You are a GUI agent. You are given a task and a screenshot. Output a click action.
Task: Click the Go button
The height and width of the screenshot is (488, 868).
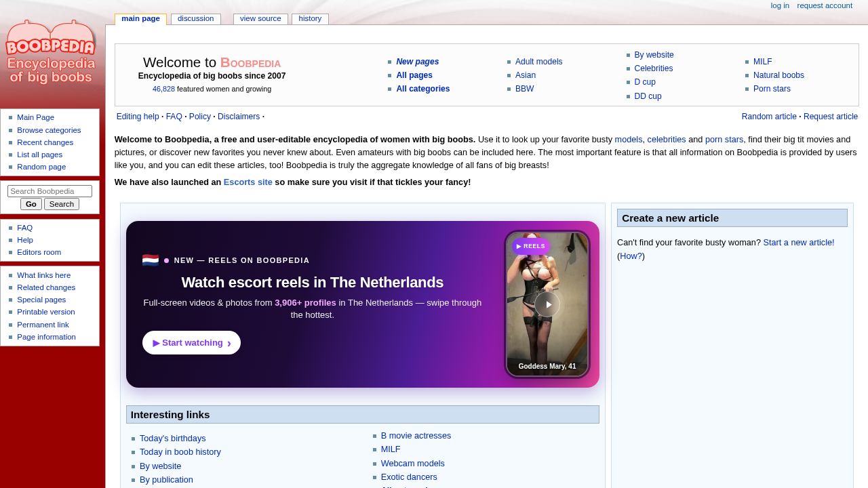point(31,204)
